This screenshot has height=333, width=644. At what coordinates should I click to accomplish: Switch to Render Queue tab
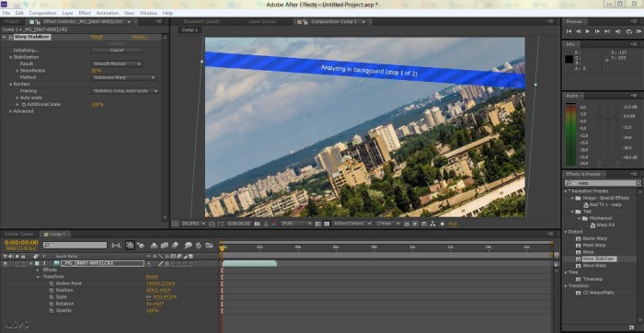[x=18, y=234]
